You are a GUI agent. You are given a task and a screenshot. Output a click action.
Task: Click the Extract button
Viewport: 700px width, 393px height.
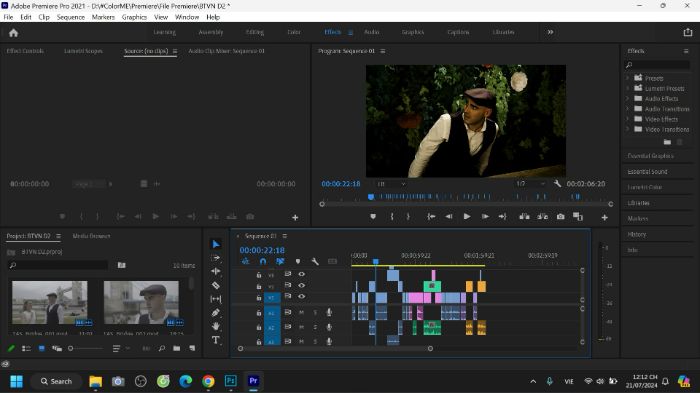(542, 217)
